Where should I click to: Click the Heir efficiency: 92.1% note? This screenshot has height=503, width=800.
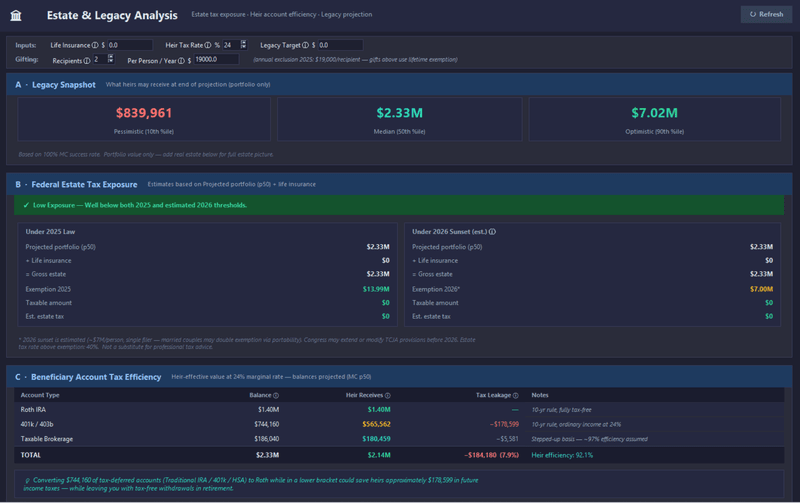point(562,455)
